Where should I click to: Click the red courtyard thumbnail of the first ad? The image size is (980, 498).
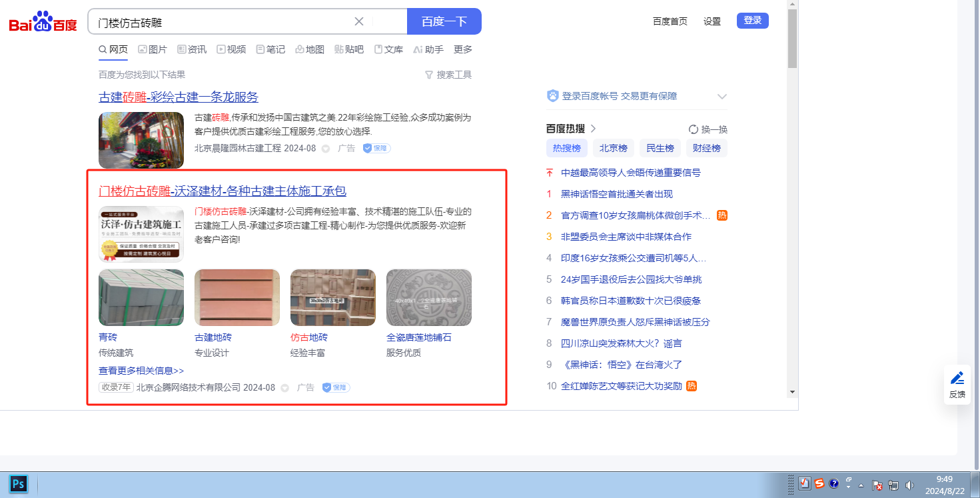[141, 140]
